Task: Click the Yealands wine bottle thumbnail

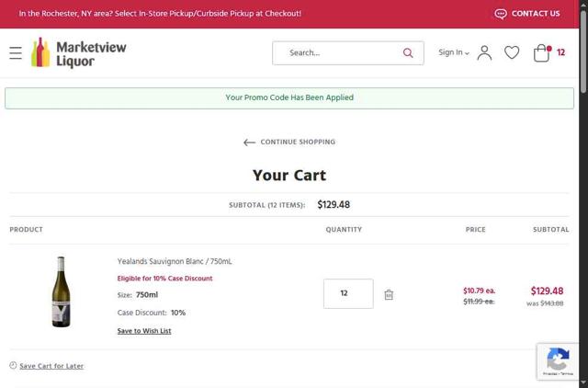Action: (x=61, y=291)
